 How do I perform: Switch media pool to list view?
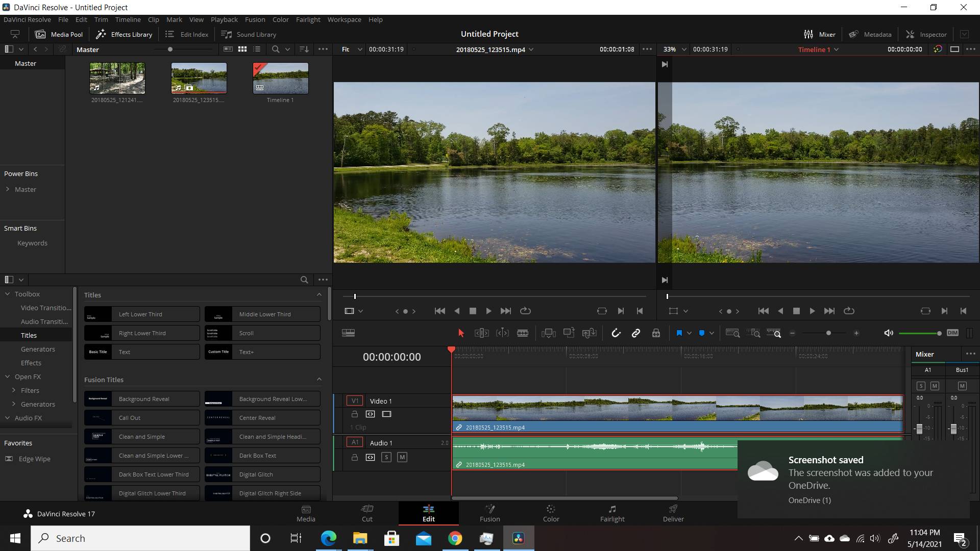(x=257, y=49)
